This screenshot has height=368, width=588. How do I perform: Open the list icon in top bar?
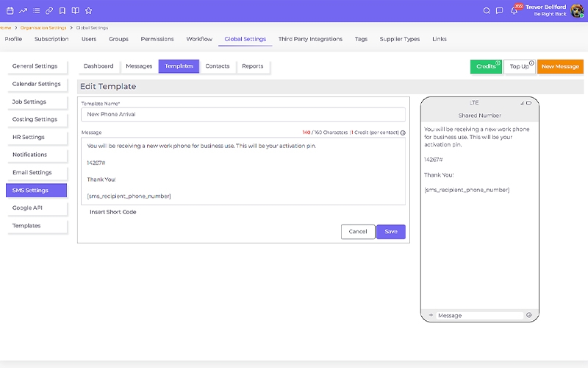click(36, 11)
